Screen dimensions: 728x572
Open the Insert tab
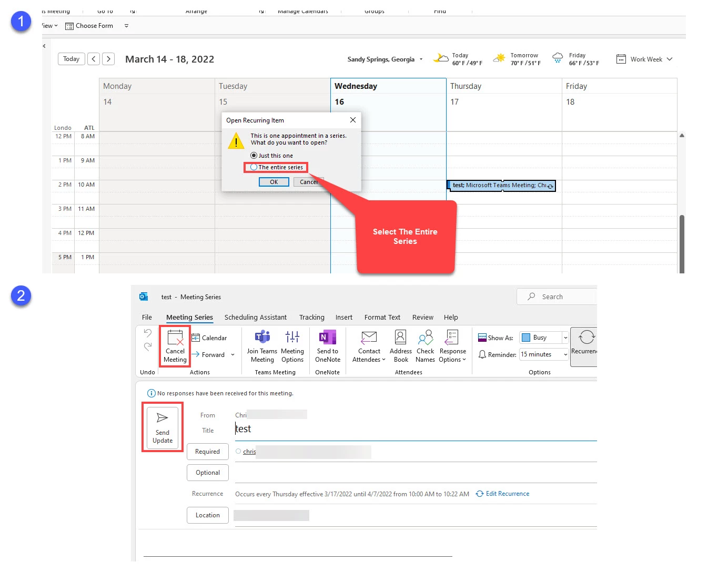[x=343, y=317]
